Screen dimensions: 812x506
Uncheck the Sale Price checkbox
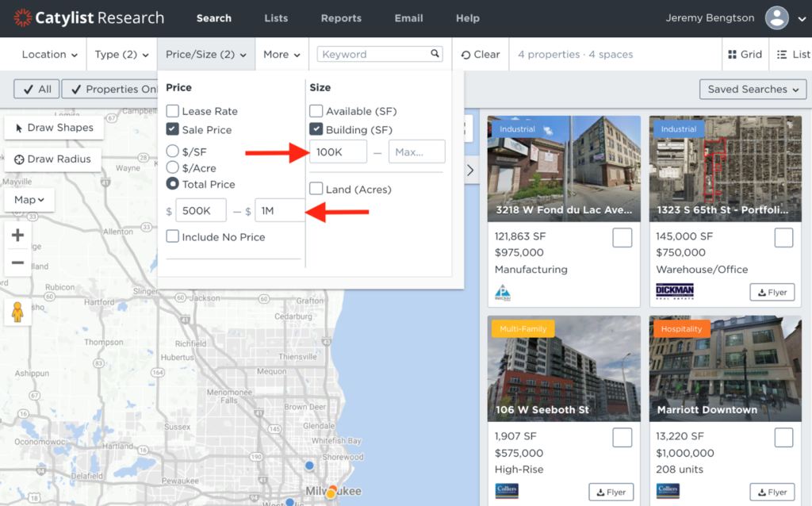click(x=172, y=129)
